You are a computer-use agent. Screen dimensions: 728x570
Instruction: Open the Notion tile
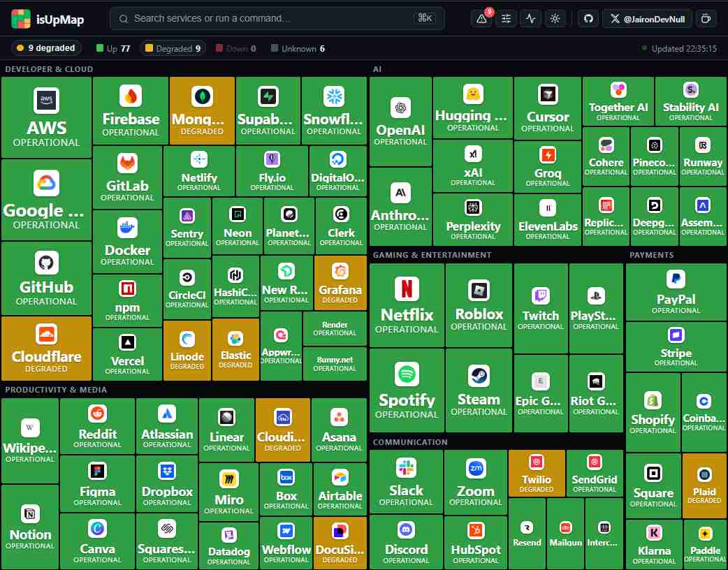pyautogui.click(x=30, y=527)
